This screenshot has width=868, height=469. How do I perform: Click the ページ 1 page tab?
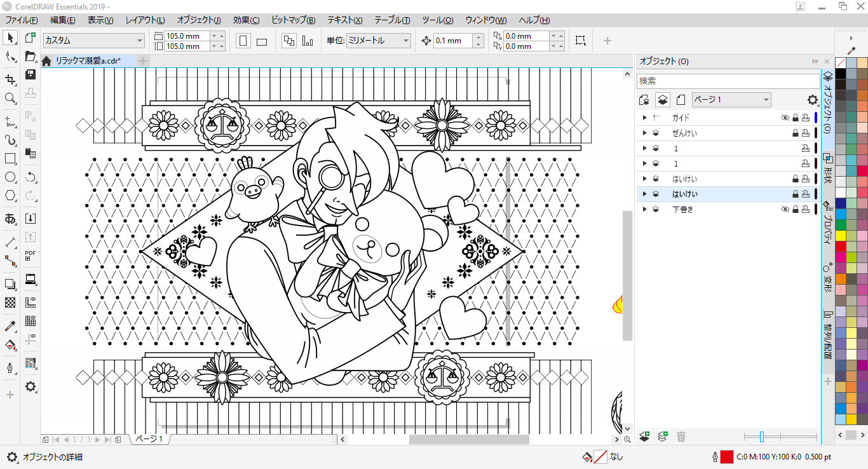click(x=149, y=439)
